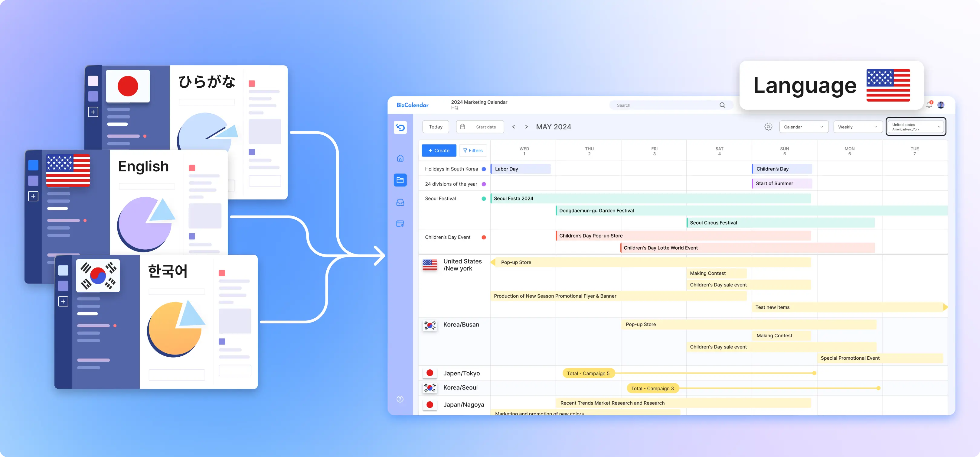Viewport: 980px width, 457px height.
Task: Click the search magnifier icon
Action: 722,105
